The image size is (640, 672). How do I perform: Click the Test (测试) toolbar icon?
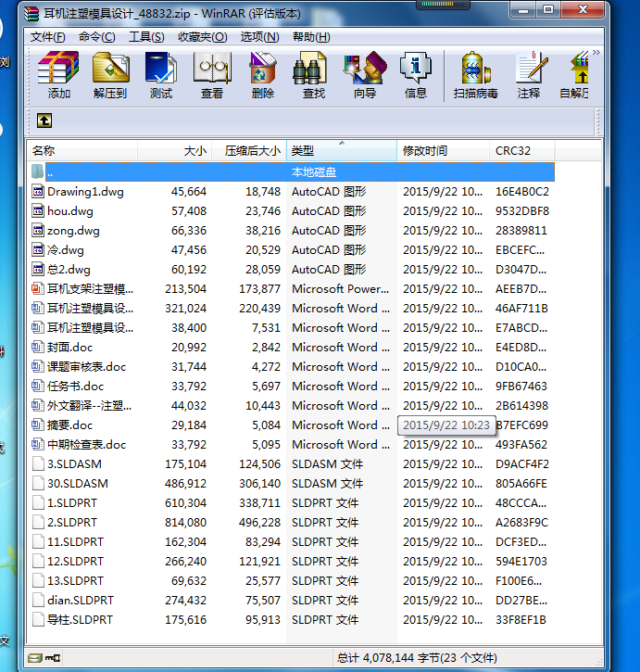point(161,68)
